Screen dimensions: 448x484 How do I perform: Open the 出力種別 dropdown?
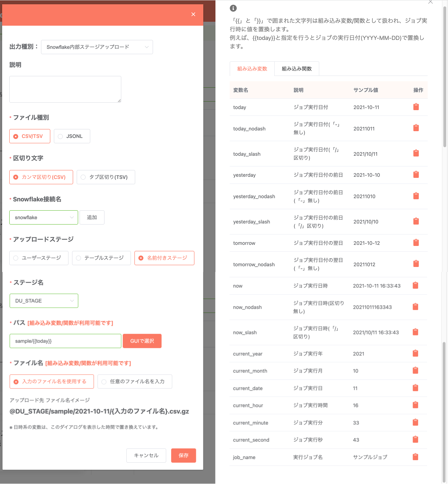coord(97,47)
